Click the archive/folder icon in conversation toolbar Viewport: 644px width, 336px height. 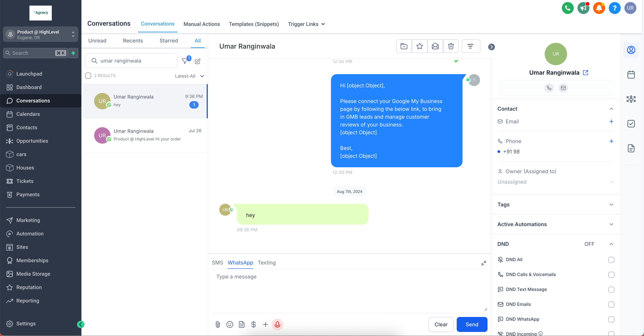click(x=403, y=46)
